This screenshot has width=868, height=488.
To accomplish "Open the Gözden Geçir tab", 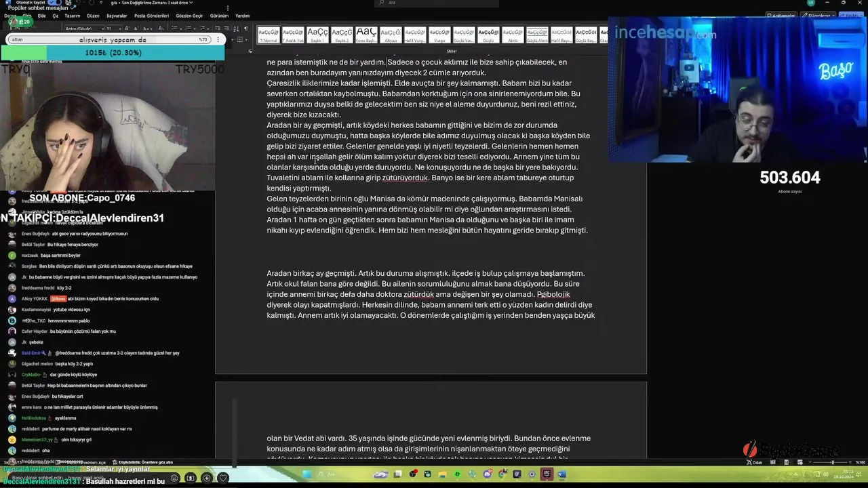I will coord(189,16).
